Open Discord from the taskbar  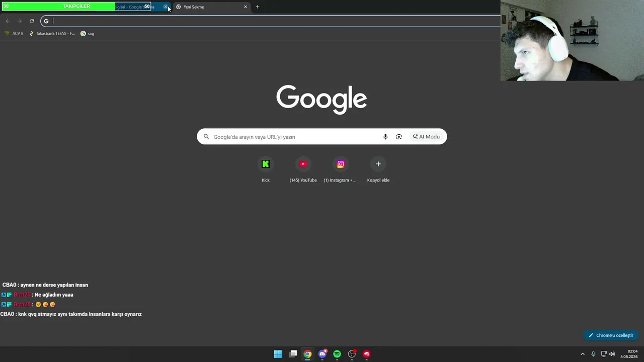pyautogui.click(x=323, y=354)
